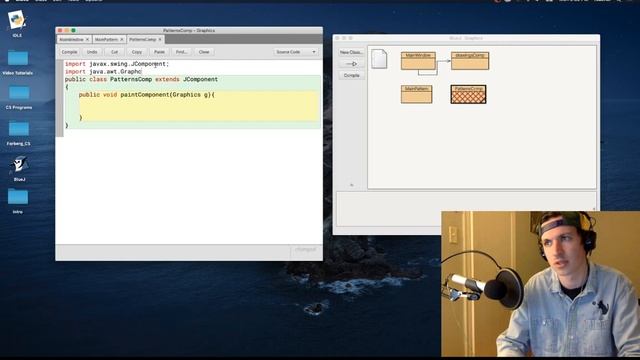Click the Undo button
The width and height of the screenshot is (640, 360).
(x=92, y=52)
